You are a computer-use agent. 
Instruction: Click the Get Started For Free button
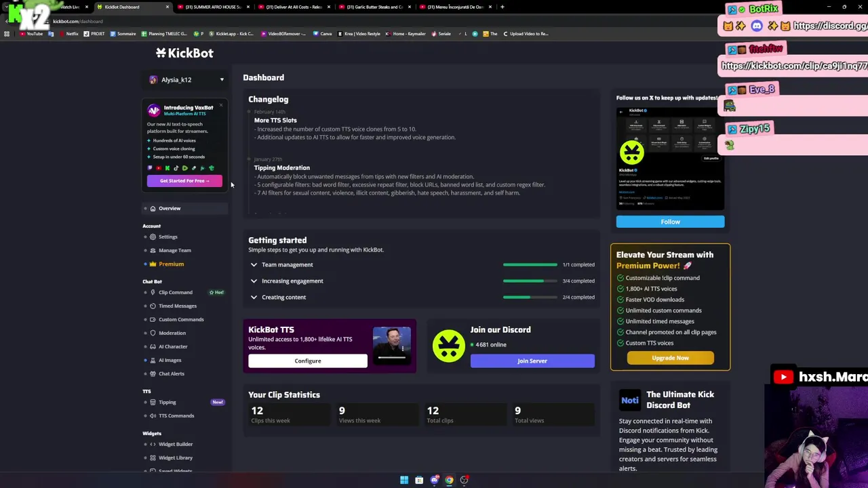[x=184, y=181]
